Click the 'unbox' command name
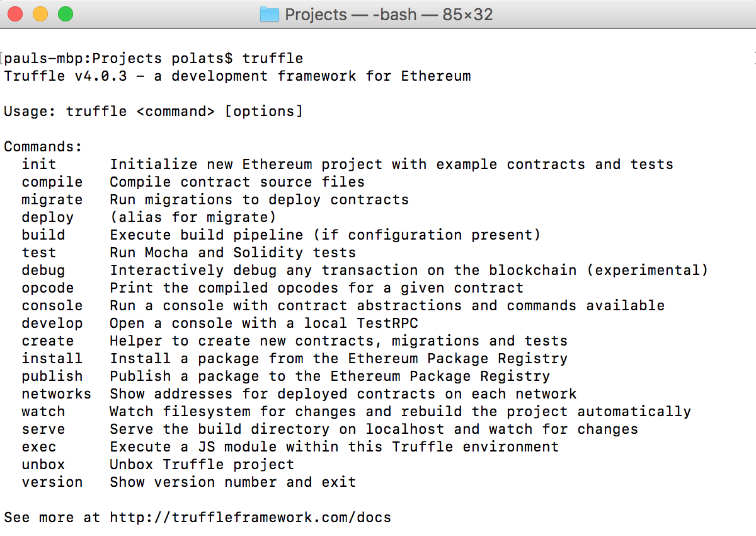 point(43,465)
